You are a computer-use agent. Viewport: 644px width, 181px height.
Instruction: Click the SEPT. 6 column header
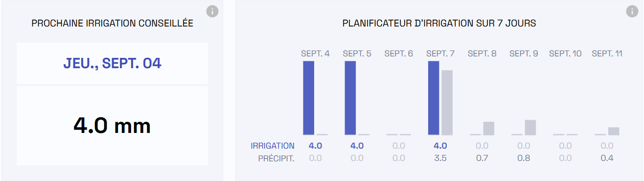399,53
